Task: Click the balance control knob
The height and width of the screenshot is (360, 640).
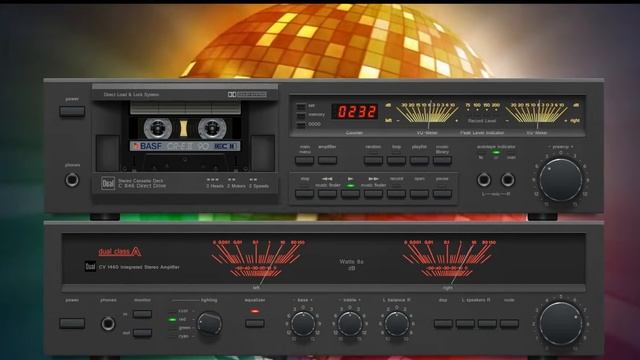Action: [x=396, y=324]
